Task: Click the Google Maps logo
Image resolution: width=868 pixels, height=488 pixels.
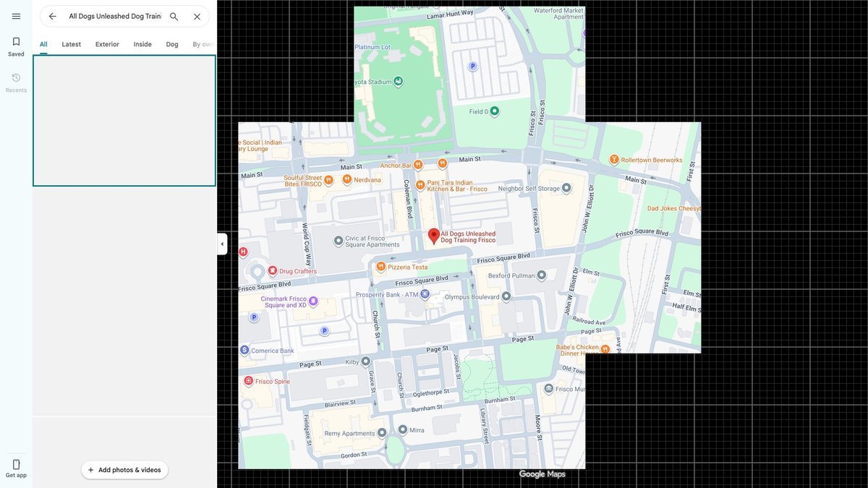Action: 542,474
